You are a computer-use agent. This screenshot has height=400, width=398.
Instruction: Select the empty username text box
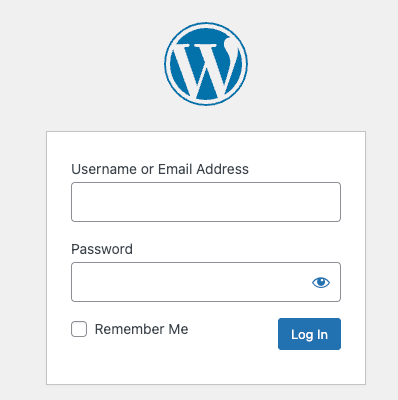tap(206, 202)
